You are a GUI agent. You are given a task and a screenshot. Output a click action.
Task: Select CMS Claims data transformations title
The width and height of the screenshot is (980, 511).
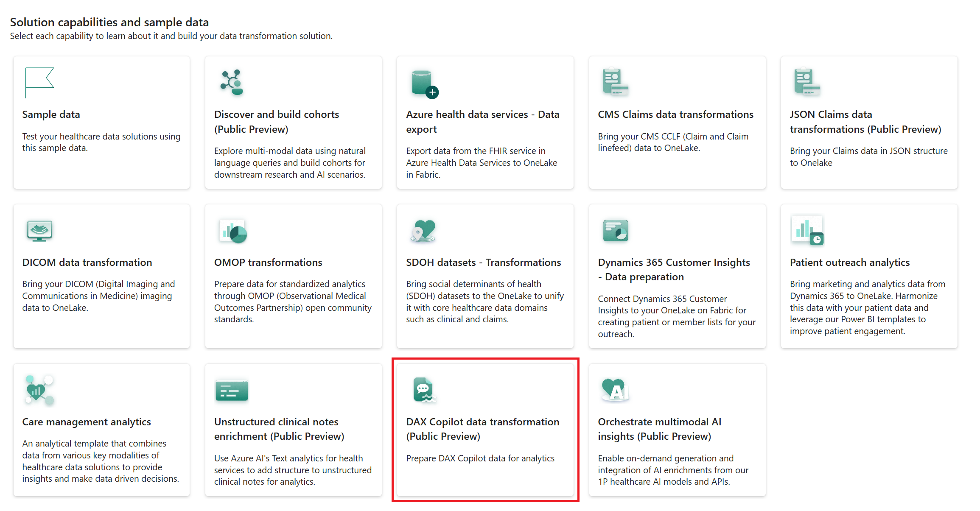(676, 114)
